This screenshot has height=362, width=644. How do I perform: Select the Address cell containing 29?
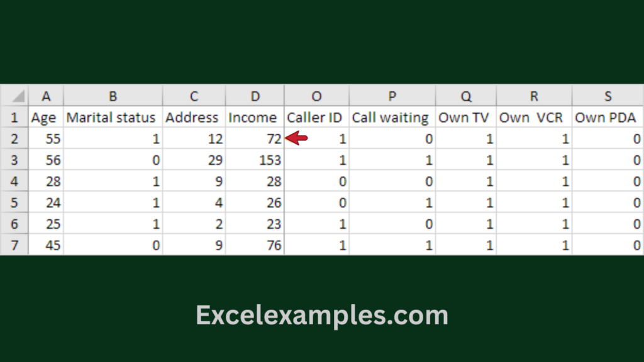click(194, 160)
